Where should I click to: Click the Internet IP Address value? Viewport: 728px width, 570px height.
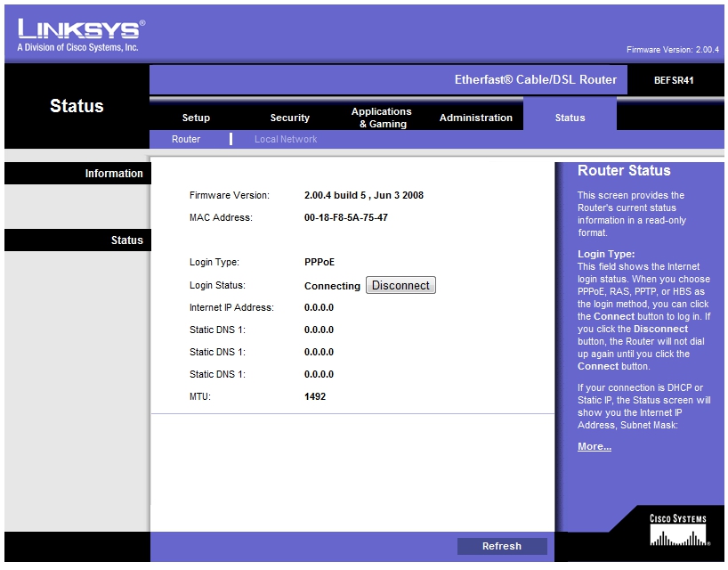click(x=319, y=307)
